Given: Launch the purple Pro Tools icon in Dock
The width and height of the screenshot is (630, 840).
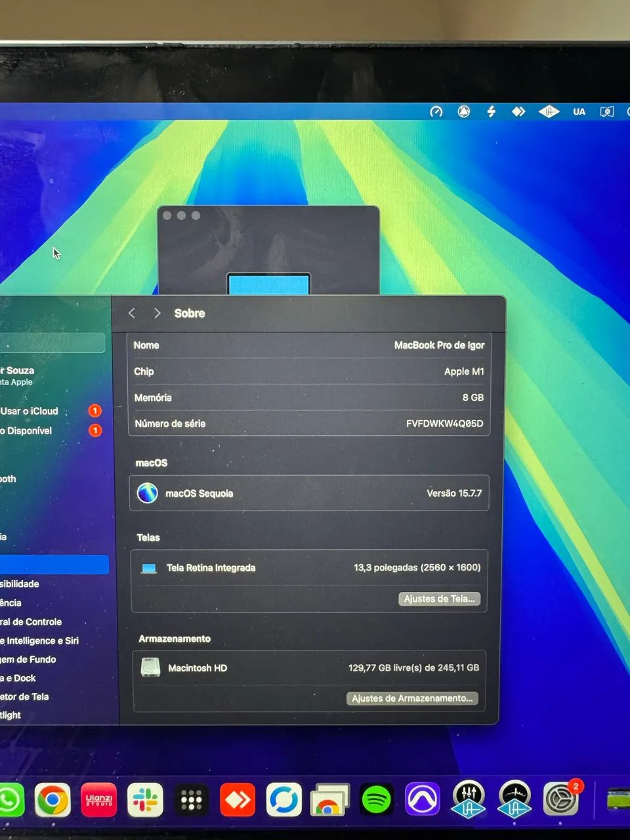Looking at the screenshot, I should (x=423, y=800).
